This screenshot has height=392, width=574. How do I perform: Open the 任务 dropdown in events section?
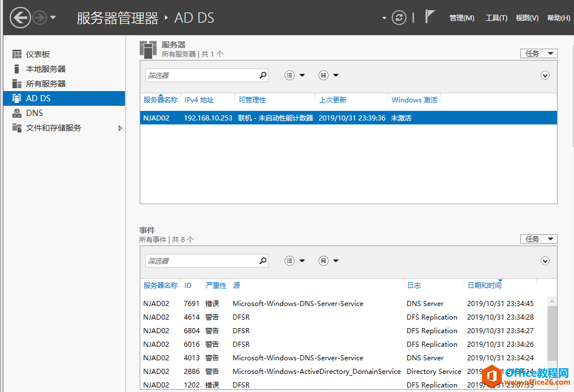tap(538, 239)
